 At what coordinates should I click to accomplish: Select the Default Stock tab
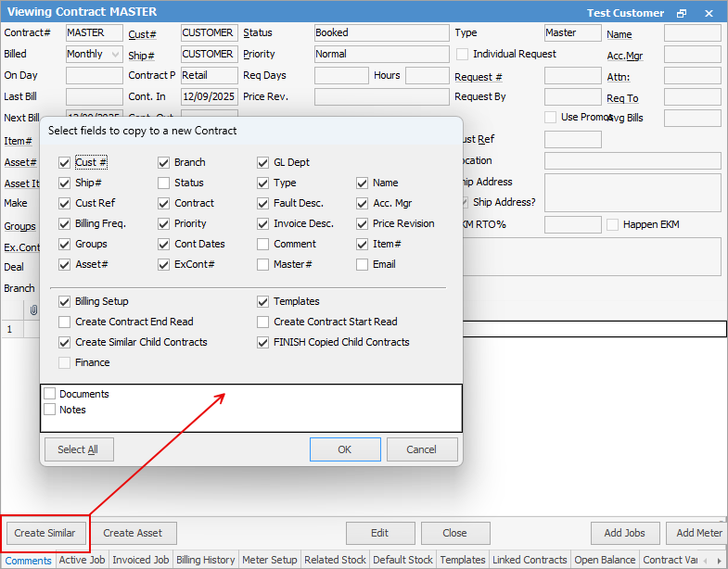(403, 560)
